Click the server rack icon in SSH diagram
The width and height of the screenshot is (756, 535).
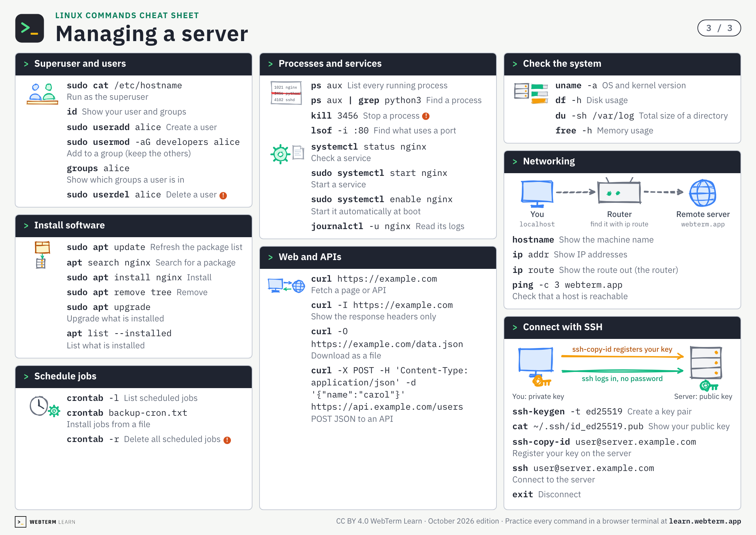click(x=706, y=363)
